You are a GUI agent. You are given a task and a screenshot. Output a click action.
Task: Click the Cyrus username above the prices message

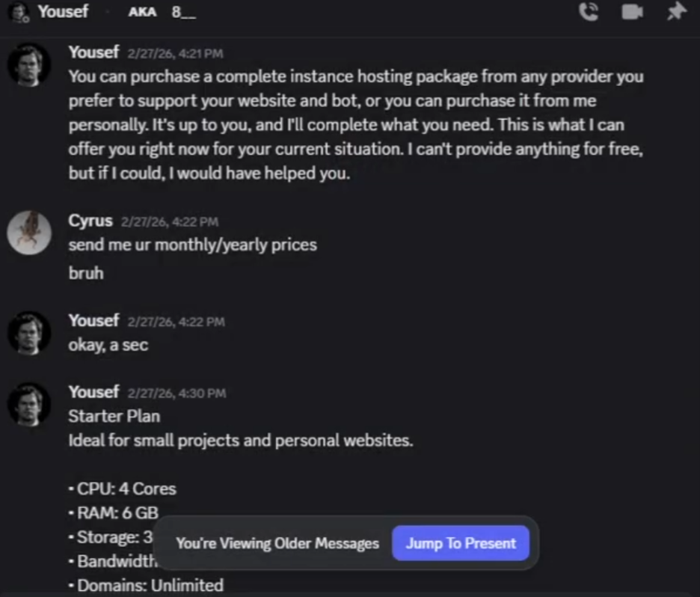(x=90, y=221)
